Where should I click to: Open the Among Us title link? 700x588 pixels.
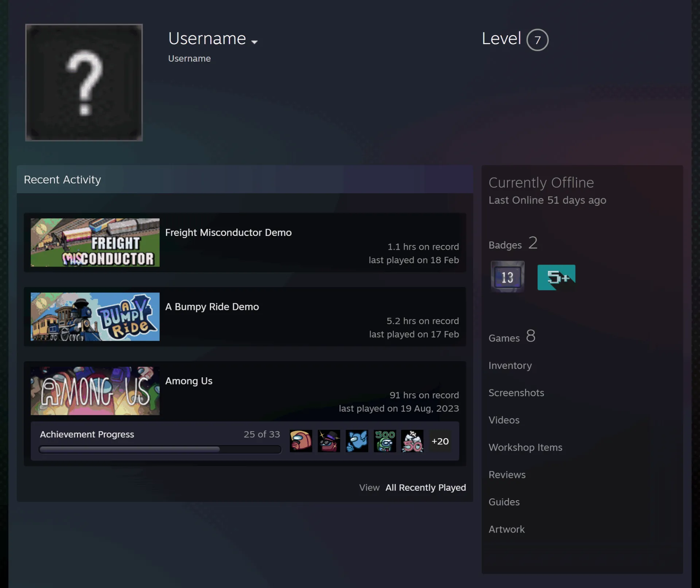click(x=188, y=381)
